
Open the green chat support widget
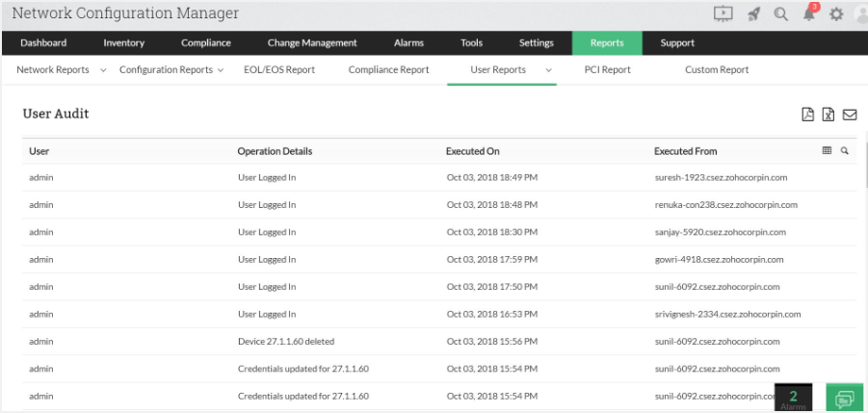[845, 398]
